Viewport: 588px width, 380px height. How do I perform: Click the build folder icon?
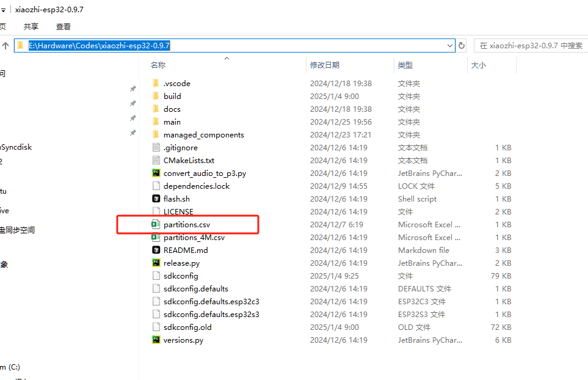pos(156,96)
